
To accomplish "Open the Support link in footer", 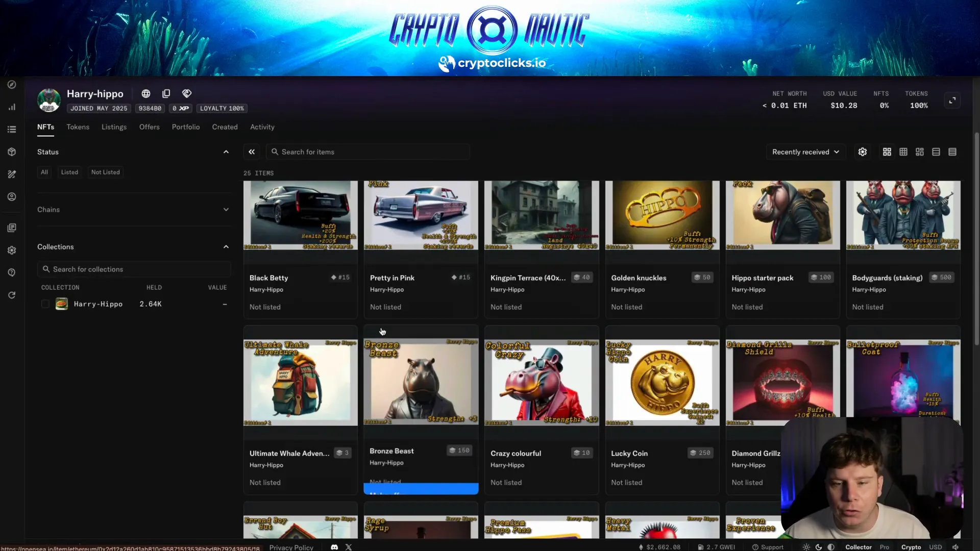I will (x=768, y=547).
